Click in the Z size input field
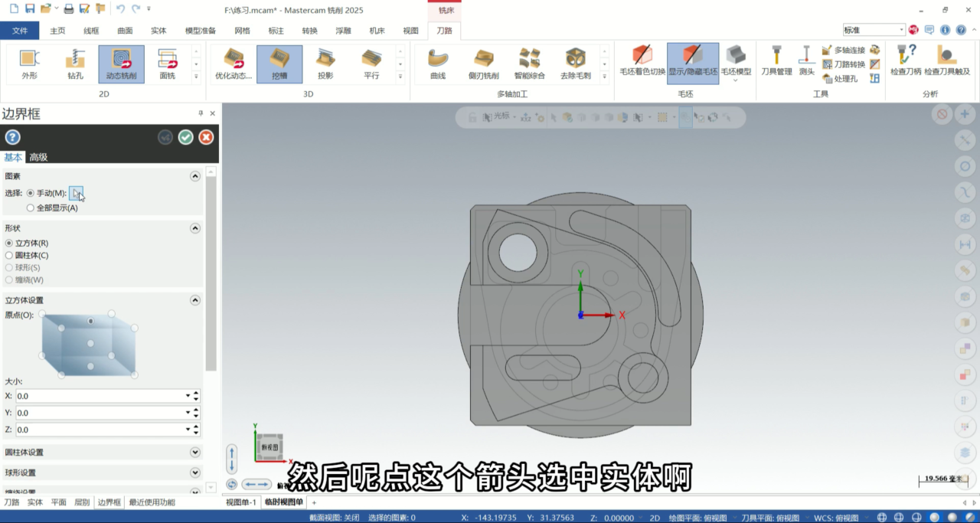This screenshot has width=980, height=523. pyautogui.click(x=100, y=430)
